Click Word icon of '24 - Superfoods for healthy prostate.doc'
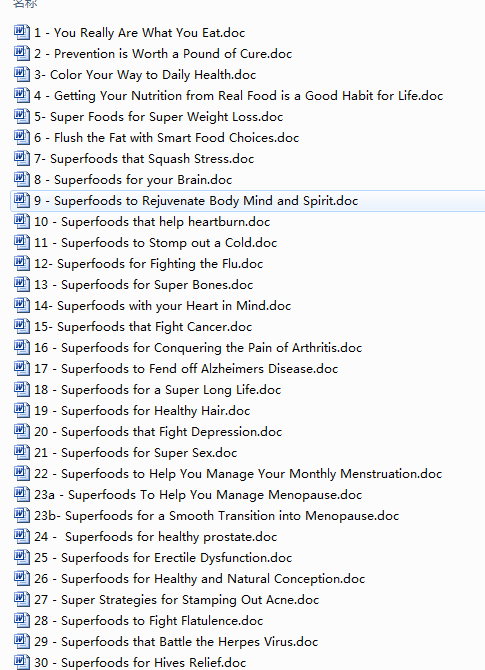The width and height of the screenshot is (485, 670). [22, 536]
